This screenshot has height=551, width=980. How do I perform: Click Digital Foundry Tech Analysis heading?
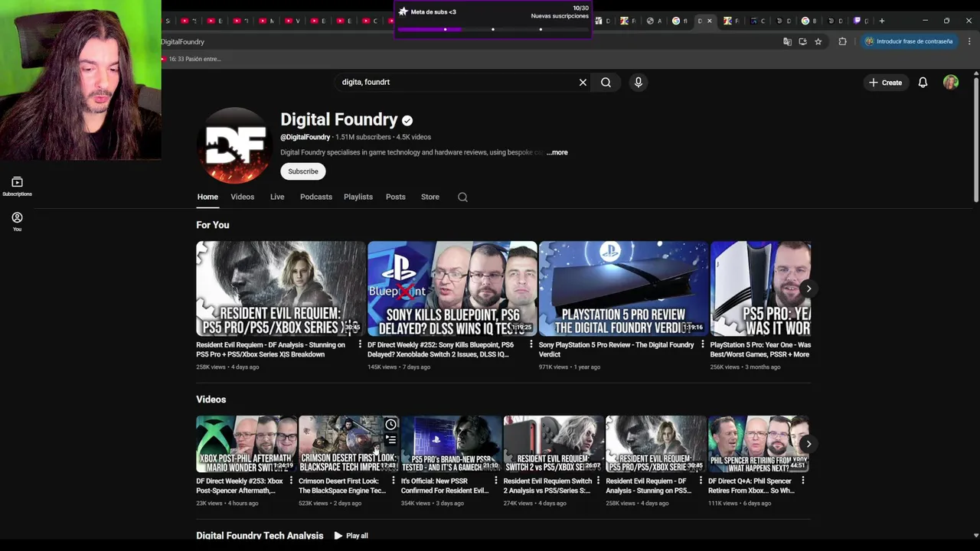pyautogui.click(x=260, y=536)
